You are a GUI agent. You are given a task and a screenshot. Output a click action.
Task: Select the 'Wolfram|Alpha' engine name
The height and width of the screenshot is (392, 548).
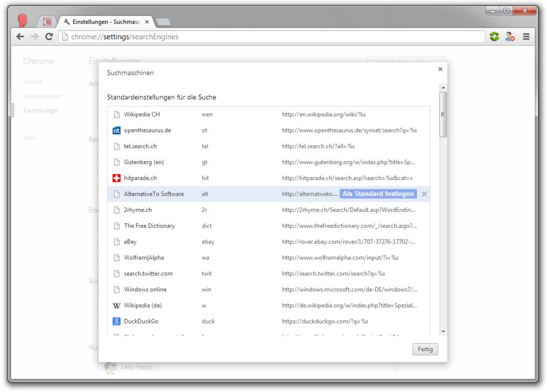[x=144, y=258]
